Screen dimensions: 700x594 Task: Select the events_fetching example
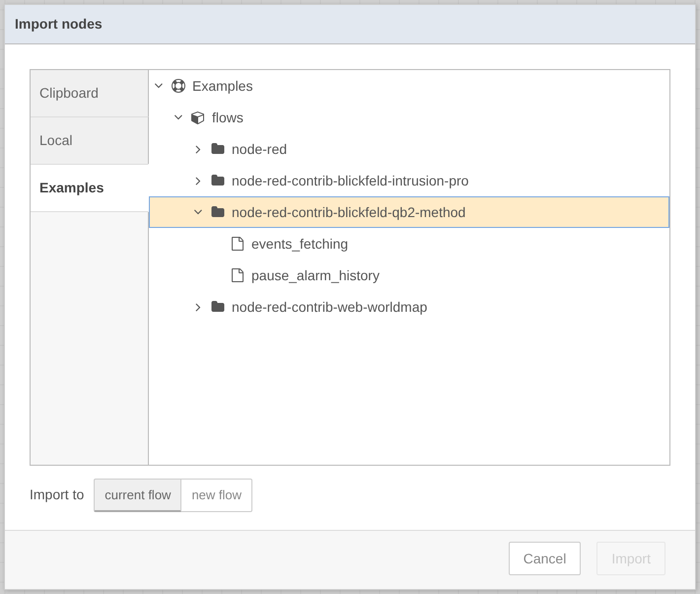(x=300, y=244)
